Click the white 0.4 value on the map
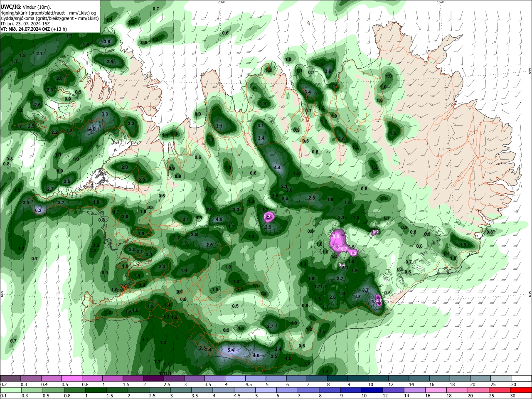532x399 pixels. coord(342,265)
